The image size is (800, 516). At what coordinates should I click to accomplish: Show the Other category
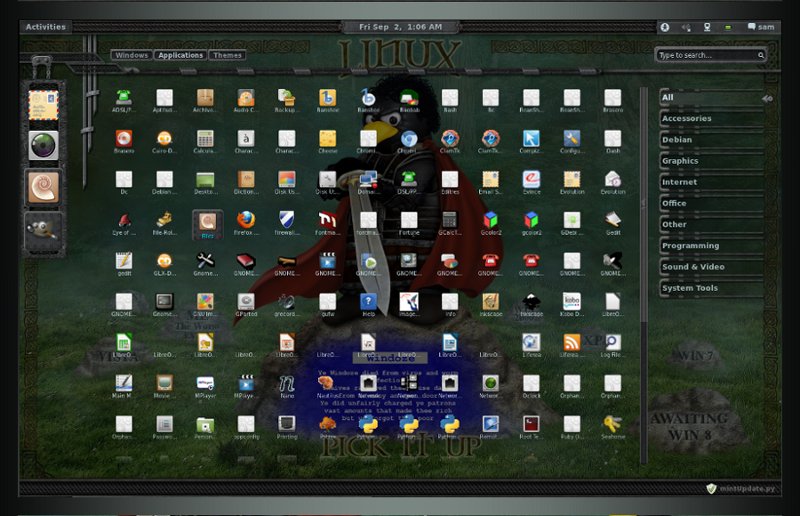click(x=712, y=225)
